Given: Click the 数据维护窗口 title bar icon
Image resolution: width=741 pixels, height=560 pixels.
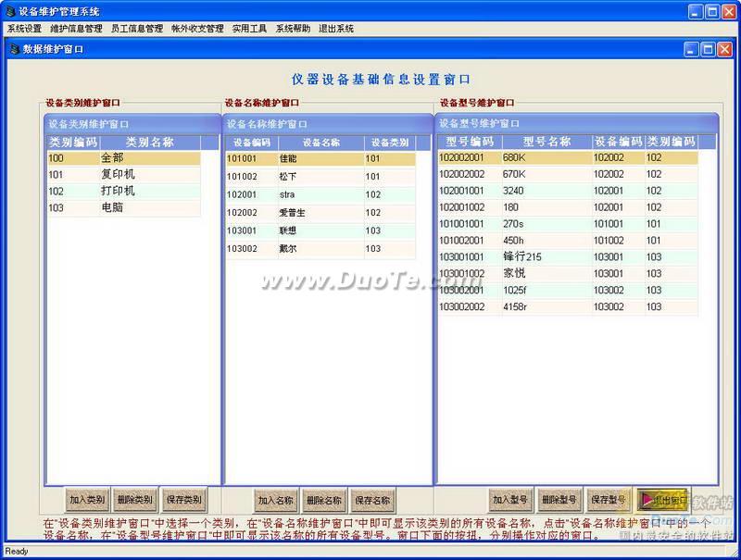Looking at the screenshot, I should pos(15,49).
